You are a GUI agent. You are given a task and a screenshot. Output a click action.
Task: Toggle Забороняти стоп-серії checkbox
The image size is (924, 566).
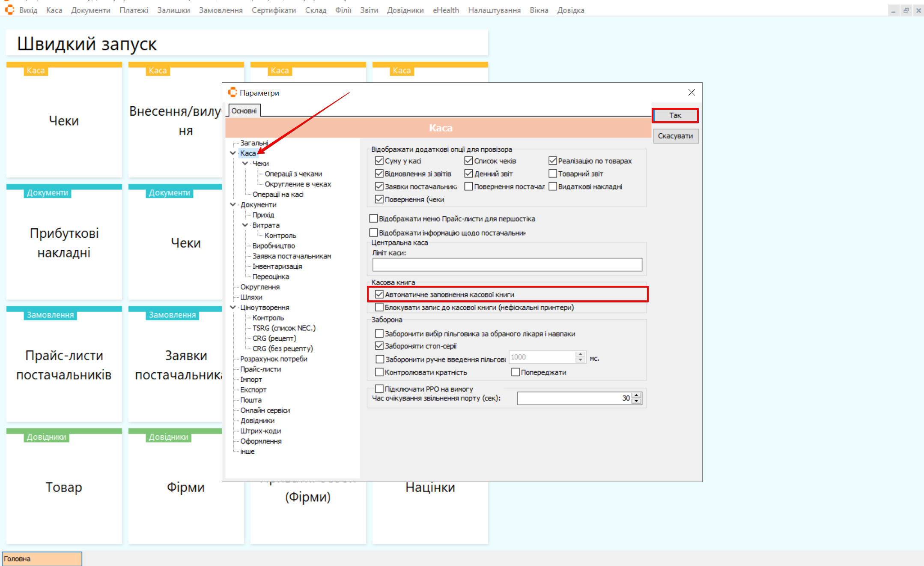379,346
